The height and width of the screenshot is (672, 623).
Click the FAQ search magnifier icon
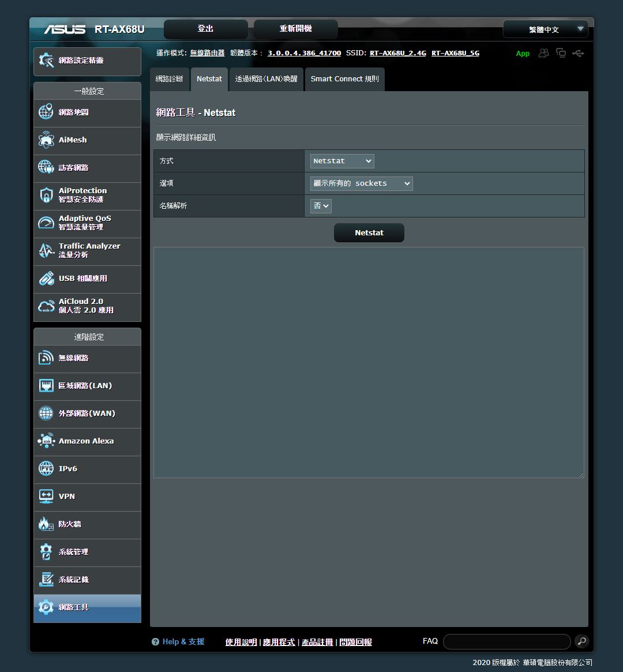[582, 641]
